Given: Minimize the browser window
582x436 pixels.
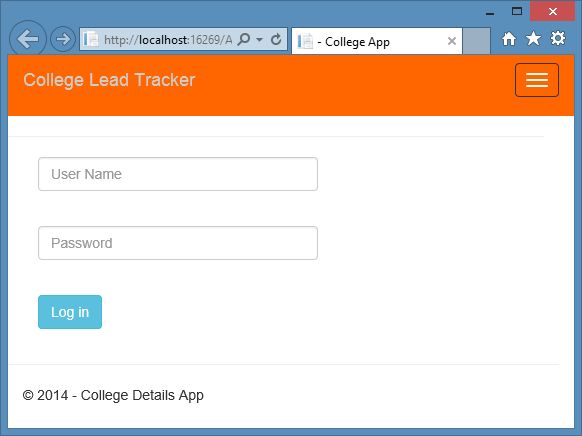Looking at the screenshot, I should (x=490, y=13).
